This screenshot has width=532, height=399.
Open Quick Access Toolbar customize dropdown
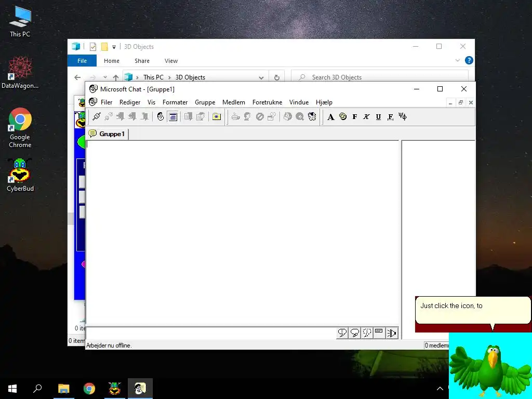(x=114, y=47)
